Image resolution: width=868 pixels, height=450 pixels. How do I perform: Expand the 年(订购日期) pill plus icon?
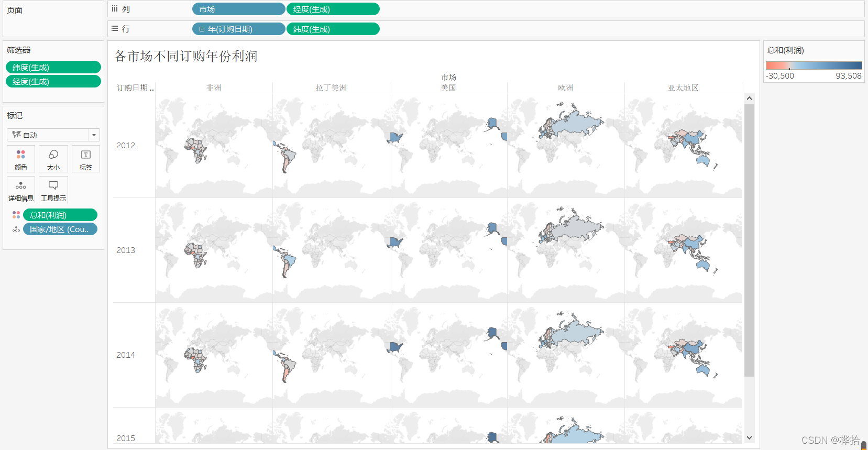point(202,29)
